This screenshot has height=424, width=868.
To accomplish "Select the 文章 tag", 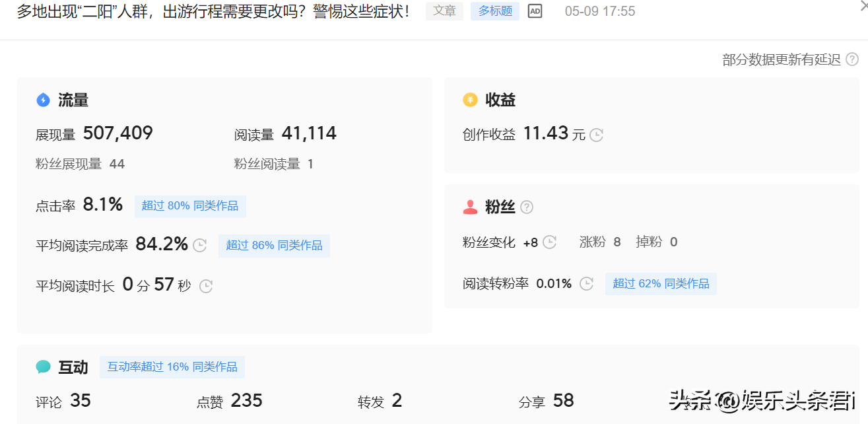I will tap(444, 11).
